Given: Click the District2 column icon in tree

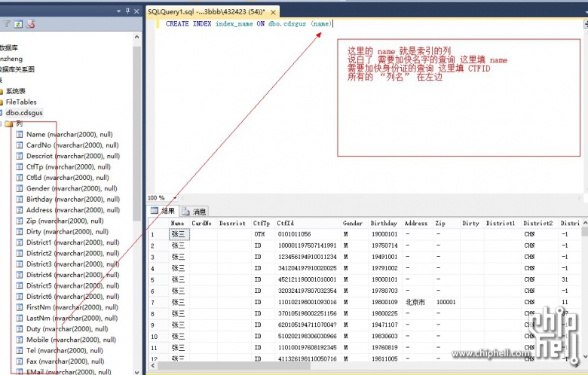Looking at the screenshot, I should click(x=20, y=253).
